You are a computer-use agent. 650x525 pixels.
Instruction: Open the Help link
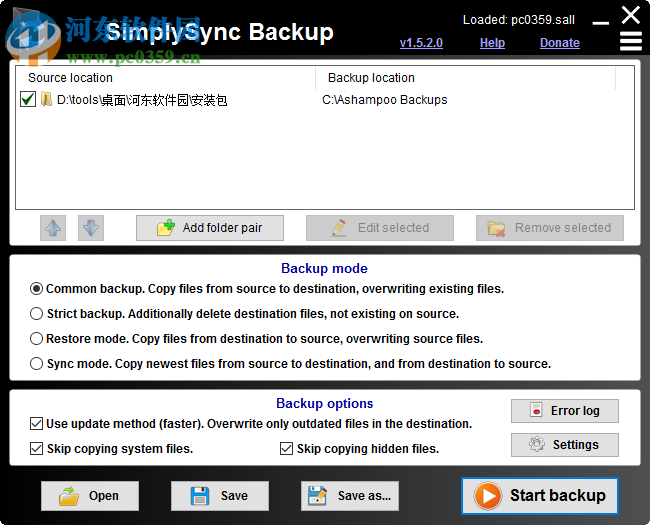click(x=492, y=43)
